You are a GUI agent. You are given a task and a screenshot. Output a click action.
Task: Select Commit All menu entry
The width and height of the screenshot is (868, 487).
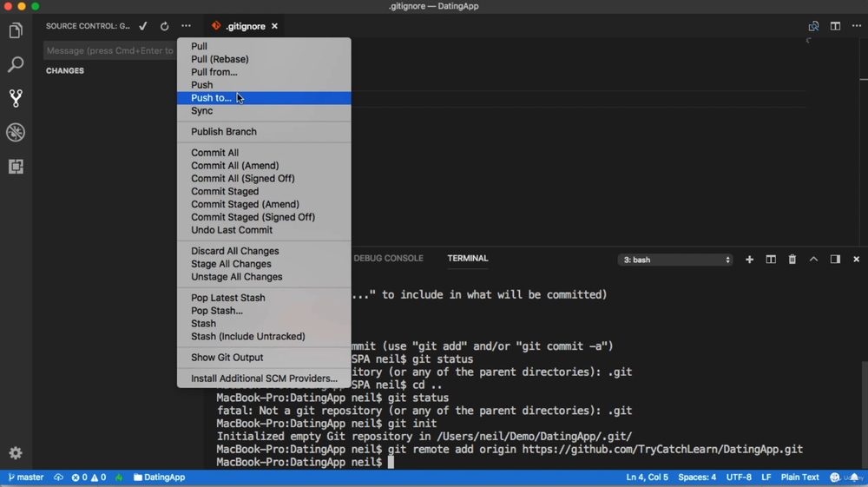point(264,153)
